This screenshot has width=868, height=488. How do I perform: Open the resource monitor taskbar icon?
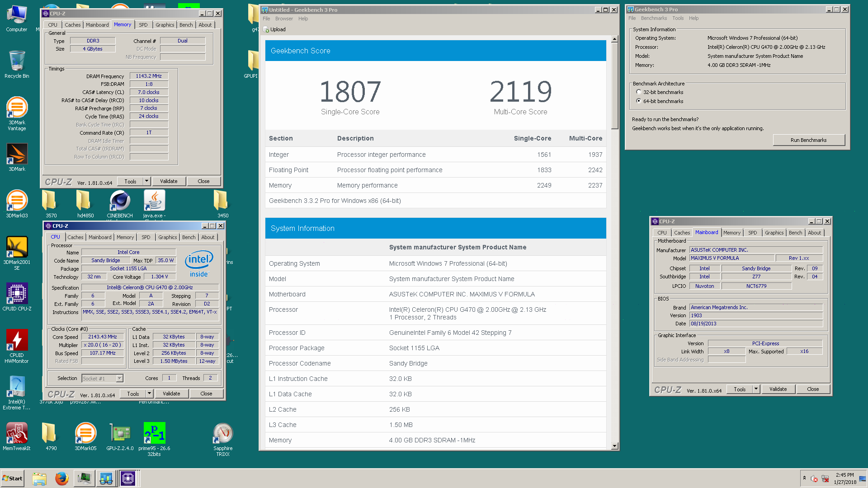tap(84, 478)
